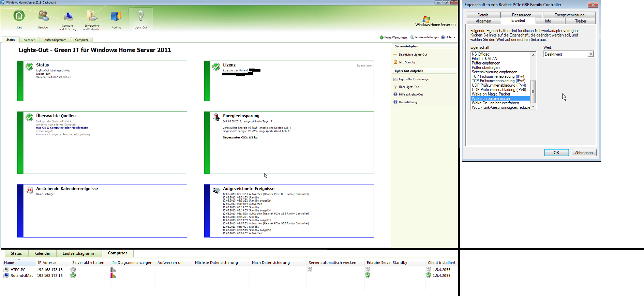Click the Aufgezeichnete Ereignisse panel icon
The height and width of the screenshot is (297, 644).
(216, 190)
